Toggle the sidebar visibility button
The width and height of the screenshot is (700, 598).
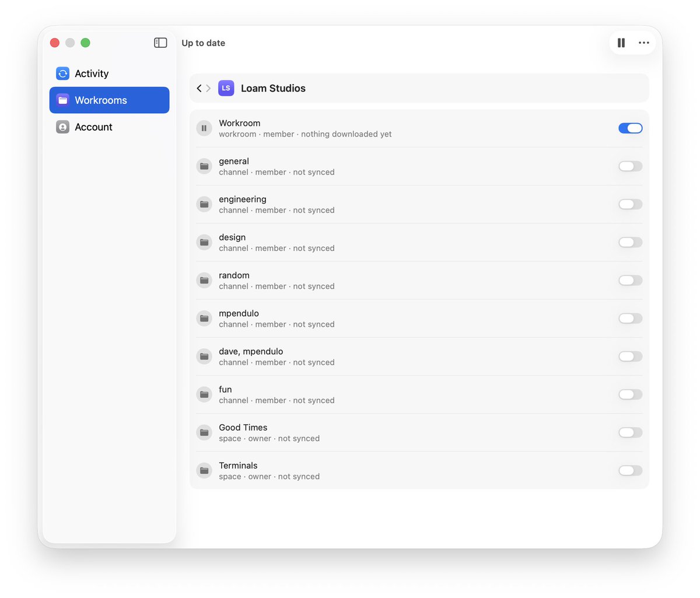tap(160, 43)
